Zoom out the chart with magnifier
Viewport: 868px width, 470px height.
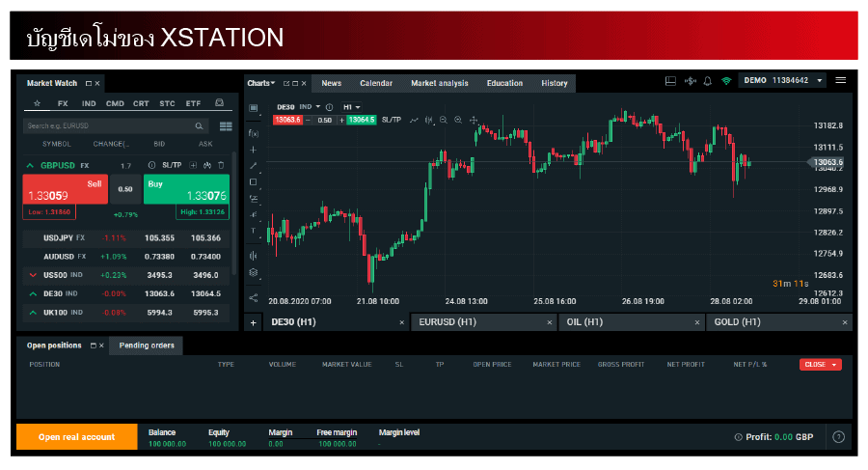click(443, 120)
